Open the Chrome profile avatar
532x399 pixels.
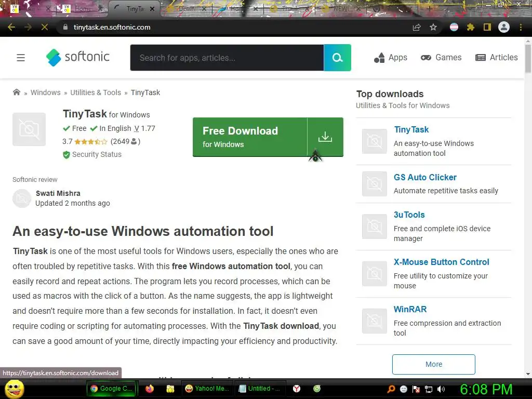[x=504, y=27]
